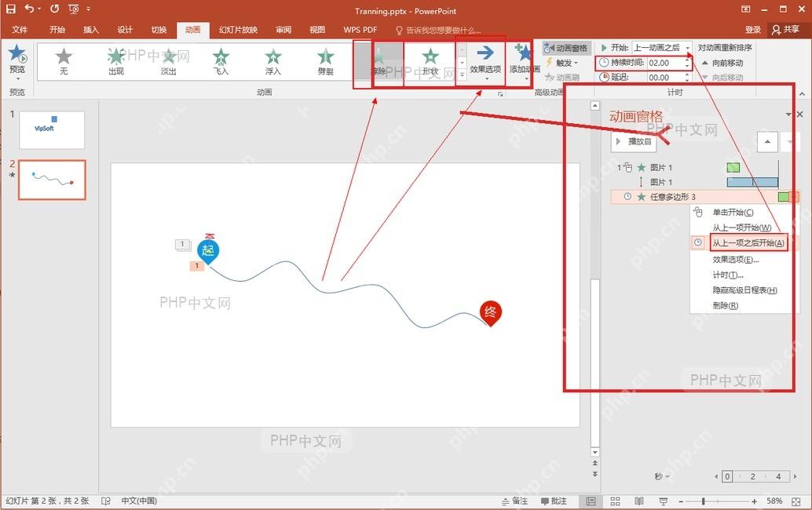812x510 pixels.
Task: Click 向前移动 to reorder earlier
Action: point(723,63)
